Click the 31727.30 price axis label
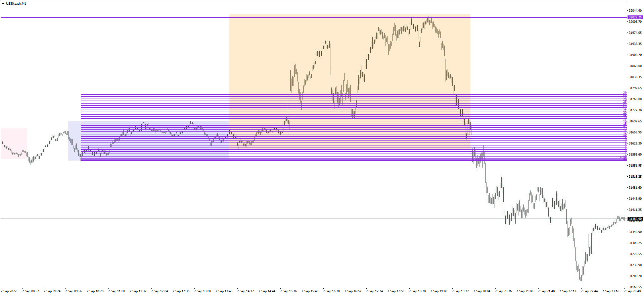 [x=635, y=110]
